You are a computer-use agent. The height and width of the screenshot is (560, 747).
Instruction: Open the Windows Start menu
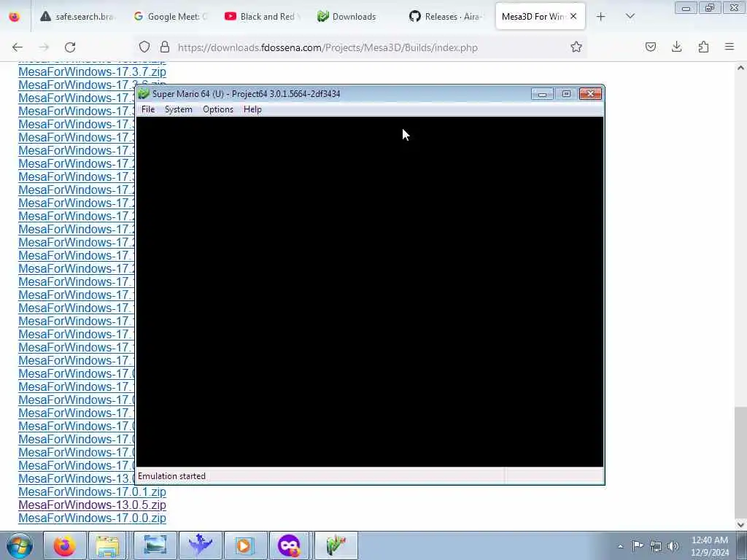pos(20,545)
